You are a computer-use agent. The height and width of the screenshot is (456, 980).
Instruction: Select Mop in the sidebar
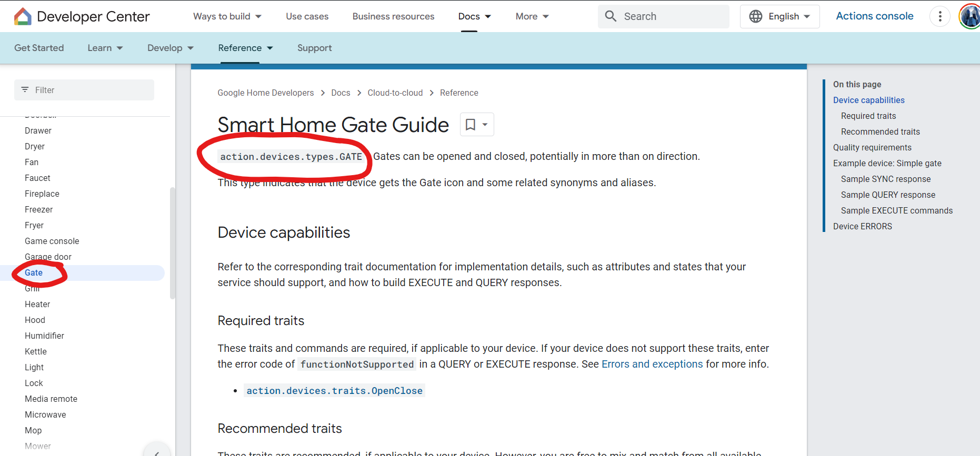(33, 430)
